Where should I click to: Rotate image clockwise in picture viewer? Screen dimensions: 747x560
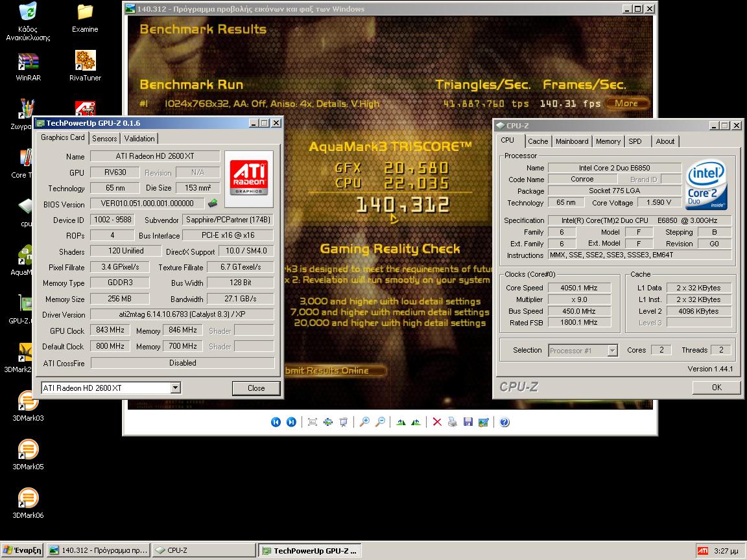[401, 422]
